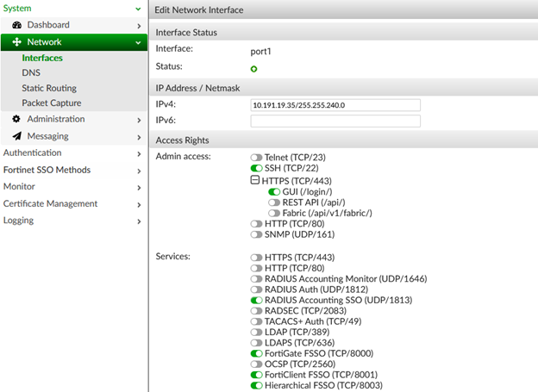538x392 pixels.
Task: Click the Dashboard gauge icon
Action: 16,25
